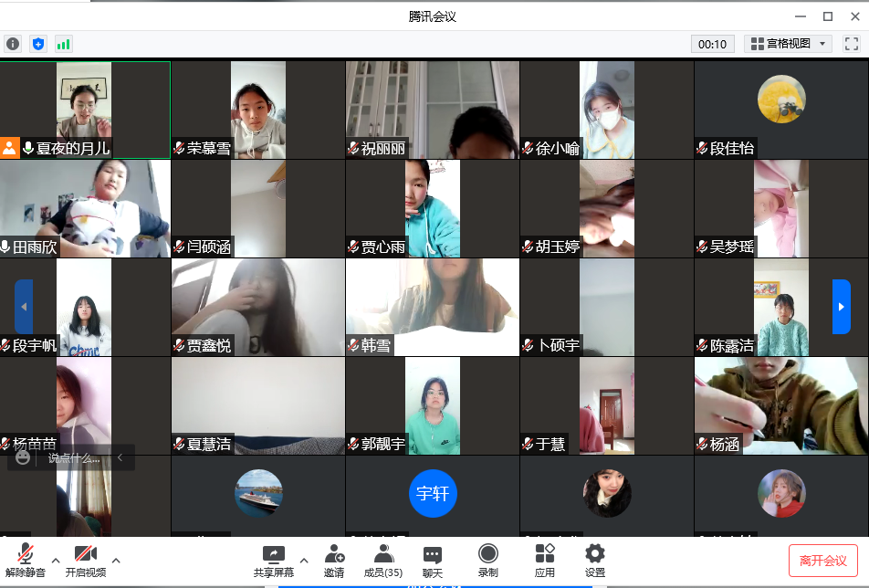
Task: Open the 邀请 invite icon
Action: 334,560
